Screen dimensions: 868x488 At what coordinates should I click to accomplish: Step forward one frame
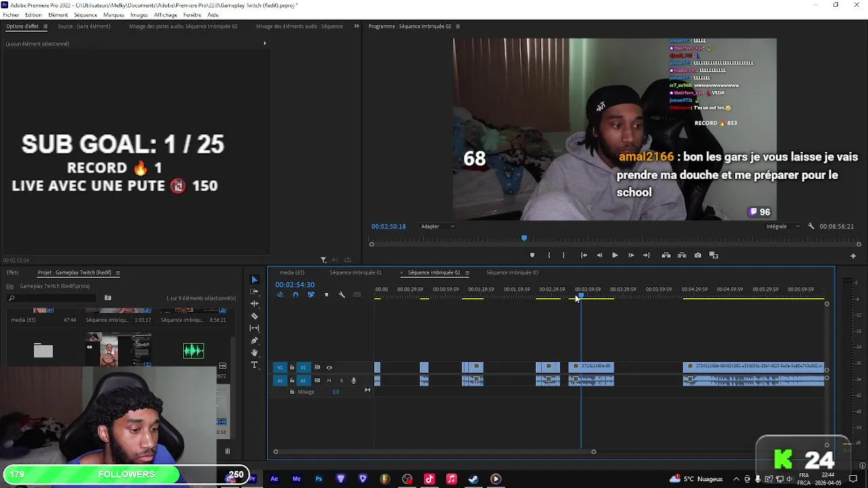click(x=631, y=256)
